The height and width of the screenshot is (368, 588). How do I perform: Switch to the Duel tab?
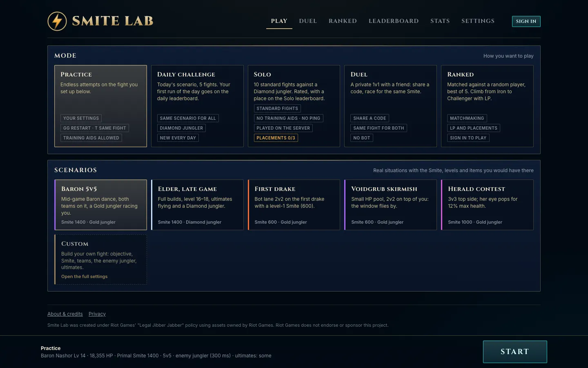308,21
